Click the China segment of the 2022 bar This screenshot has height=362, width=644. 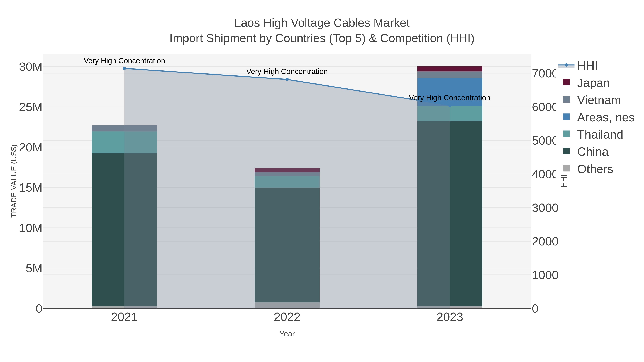point(287,245)
